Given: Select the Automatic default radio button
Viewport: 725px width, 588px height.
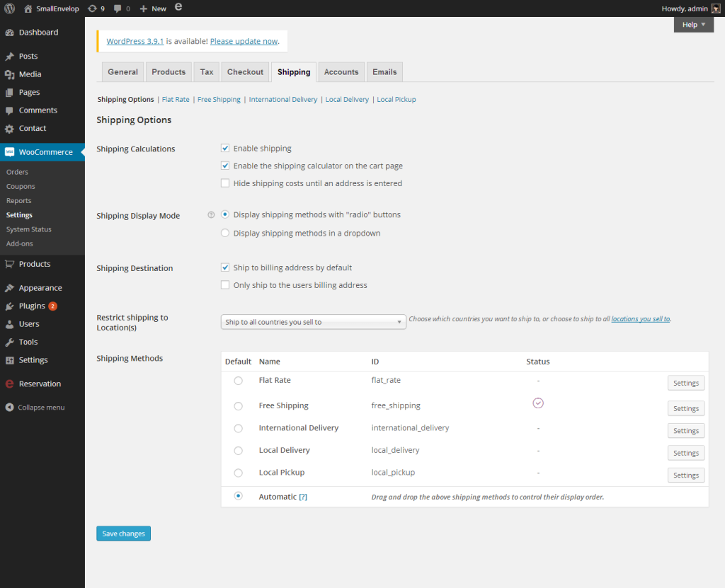Looking at the screenshot, I should [238, 496].
